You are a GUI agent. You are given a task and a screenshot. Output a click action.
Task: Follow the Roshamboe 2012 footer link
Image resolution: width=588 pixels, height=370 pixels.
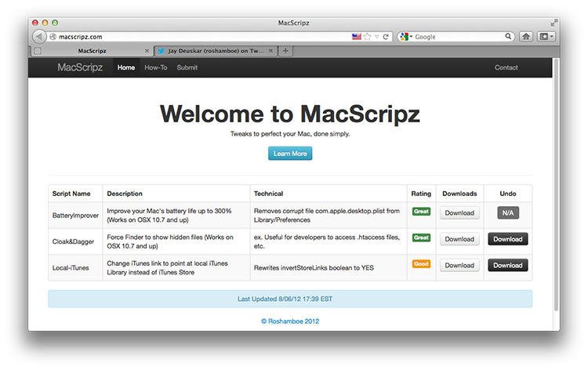click(x=290, y=321)
